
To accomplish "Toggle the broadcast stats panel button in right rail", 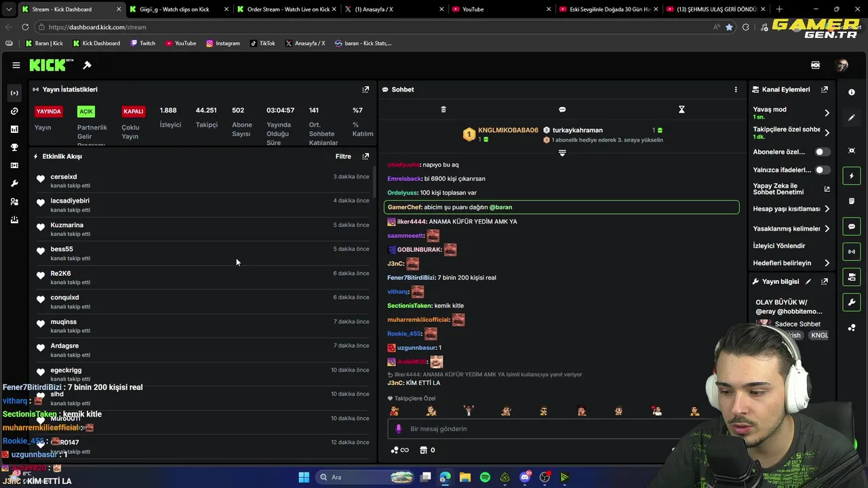I will click(852, 251).
